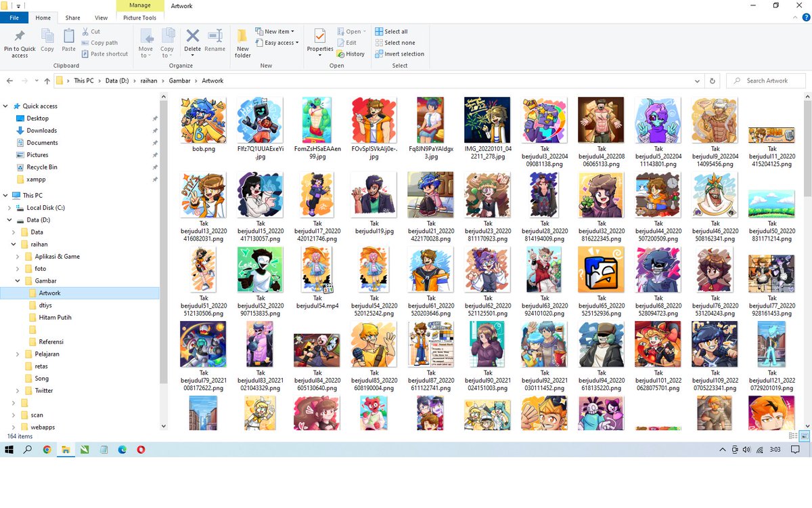
Task: Open the Move to dropdown
Action: tap(145, 43)
